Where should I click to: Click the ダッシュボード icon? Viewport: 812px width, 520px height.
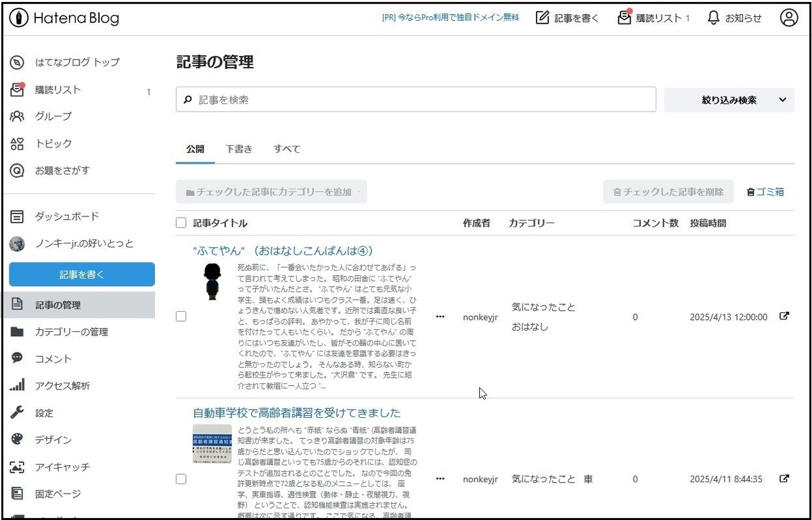tap(18, 216)
